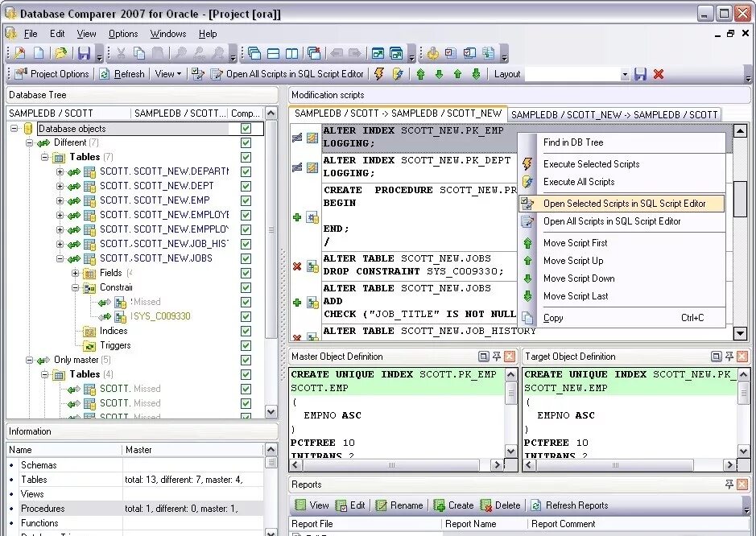Click the Create report button

453,505
